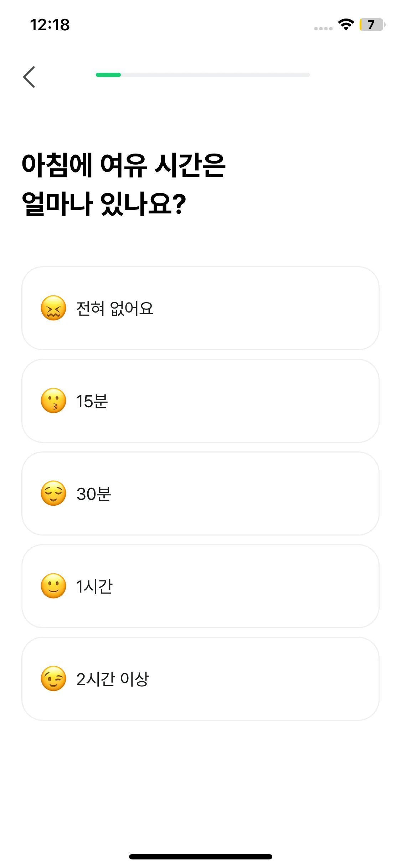Tap the battery indicator icon
Viewport: 401px width, 868px height.
(372, 25)
